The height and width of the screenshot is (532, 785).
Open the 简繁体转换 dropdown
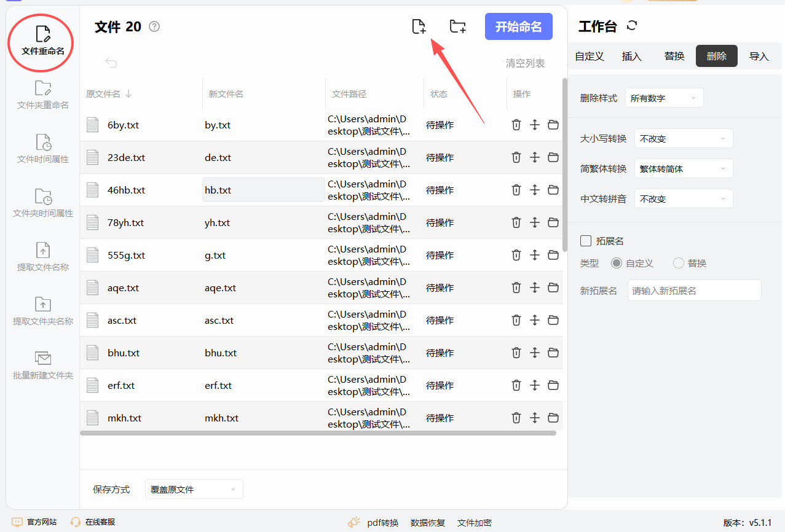[x=683, y=169]
